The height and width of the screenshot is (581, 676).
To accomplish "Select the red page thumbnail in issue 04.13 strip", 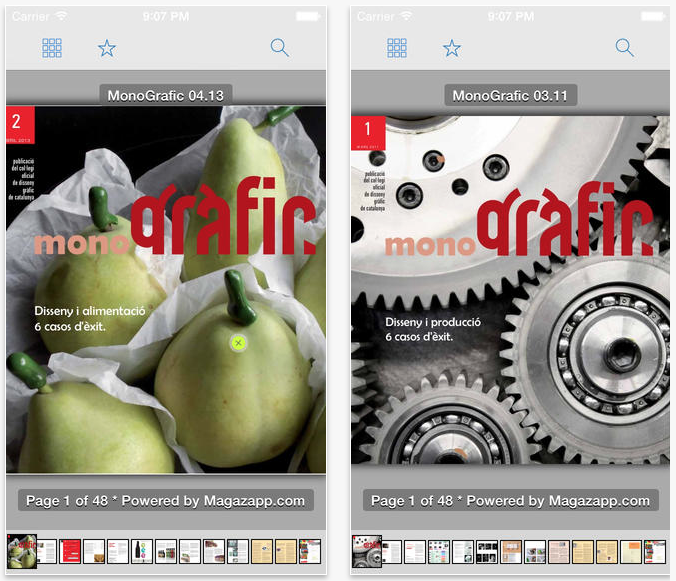I will pos(70,551).
